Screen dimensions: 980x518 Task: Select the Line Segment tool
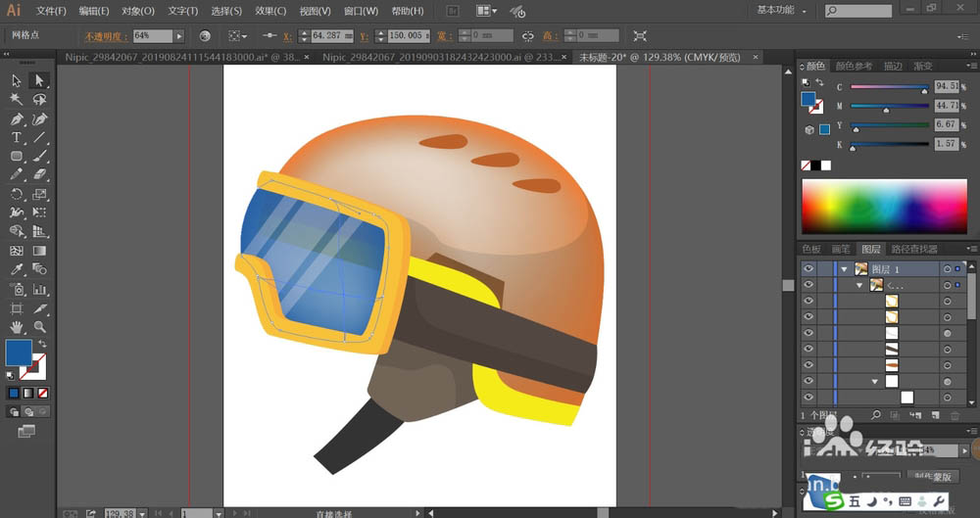[x=39, y=137]
